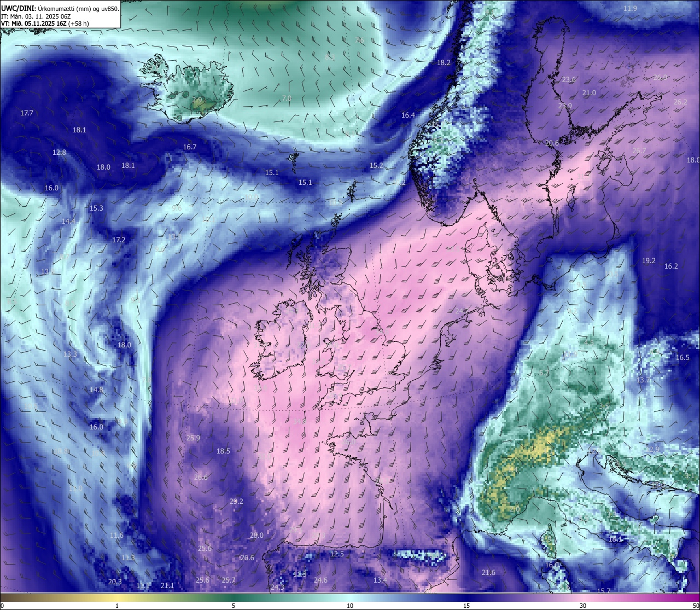Click the UWC/DINI map title line
The height and width of the screenshot is (610, 700).
pos(60,8)
